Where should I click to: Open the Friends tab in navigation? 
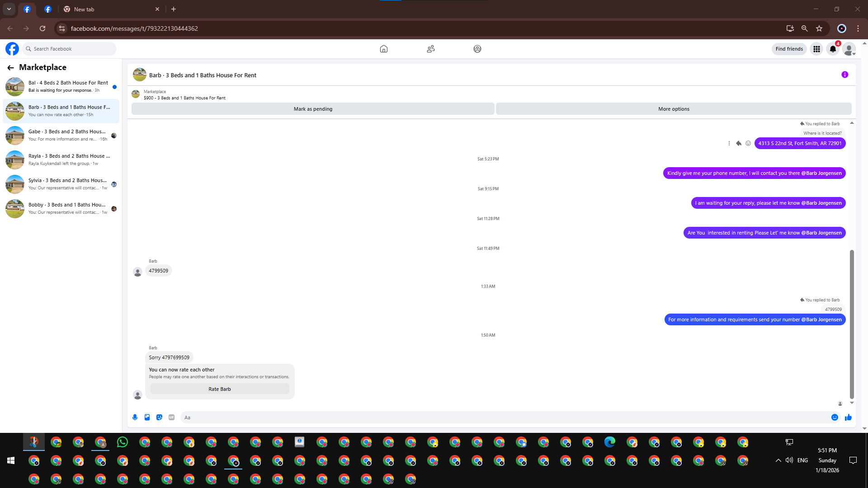click(x=431, y=49)
